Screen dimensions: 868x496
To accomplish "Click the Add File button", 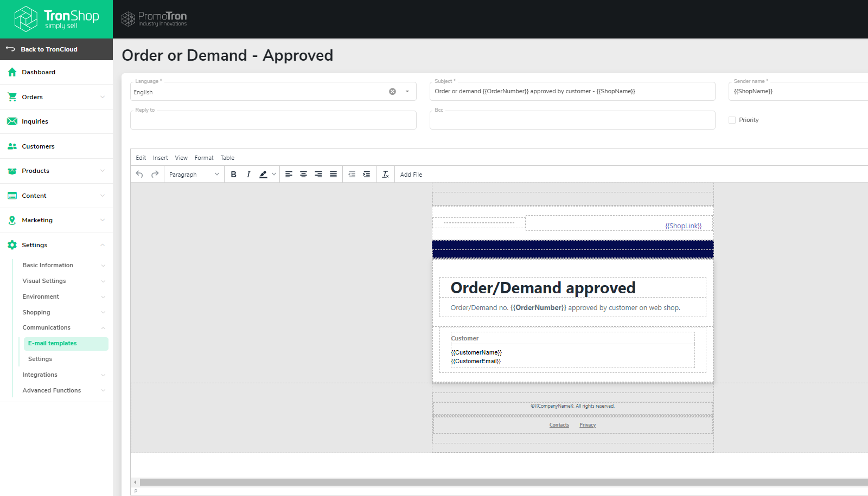I will (411, 174).
